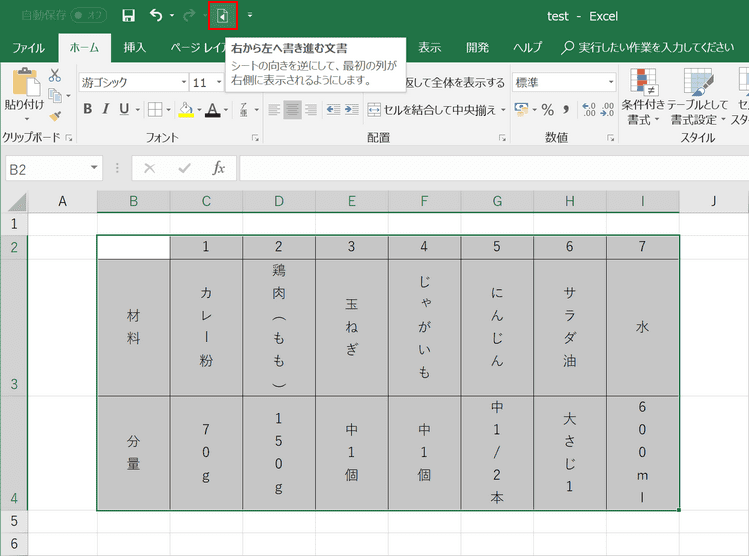Open the font size 11 dropdown
The height and width of the screenshot is (556, 749).
219,82
